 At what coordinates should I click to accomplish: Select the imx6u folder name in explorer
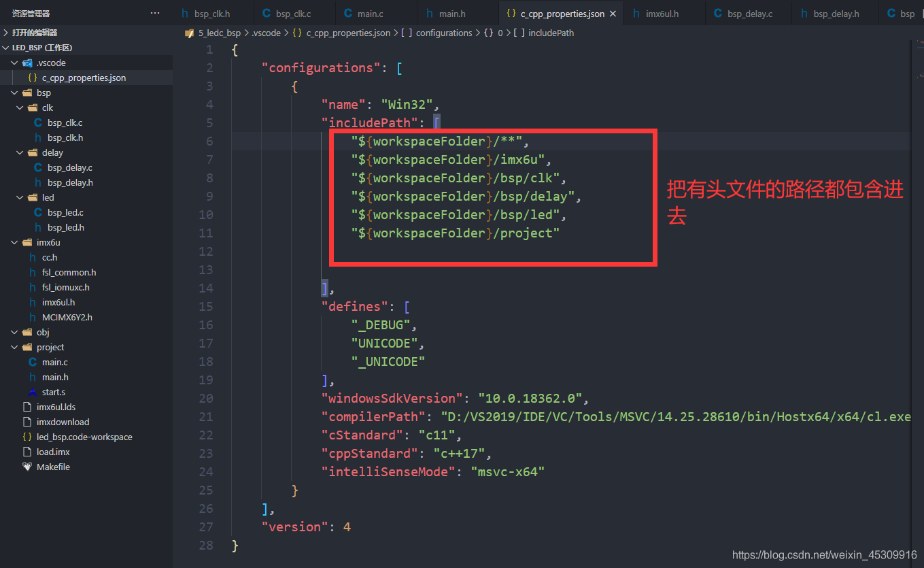pyautogui.click(x=48, y=242)
